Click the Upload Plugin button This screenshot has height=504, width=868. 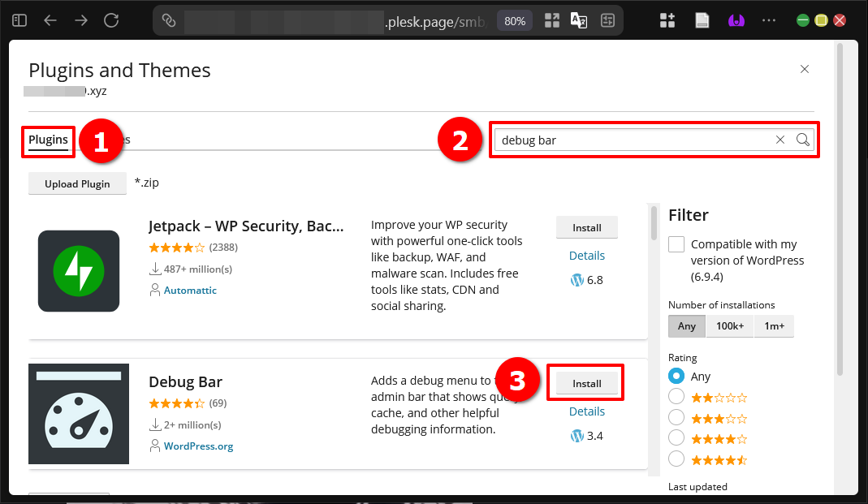[77, 183]
